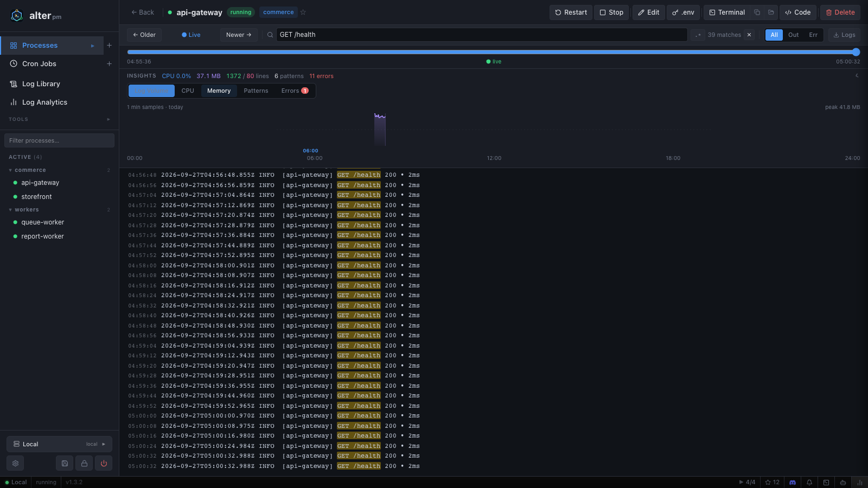Image resolution: width=868 pixels, height=488 pixels.
Task: Switch log filter to Out
Action: pyautogui.click(x=793, y=35)
